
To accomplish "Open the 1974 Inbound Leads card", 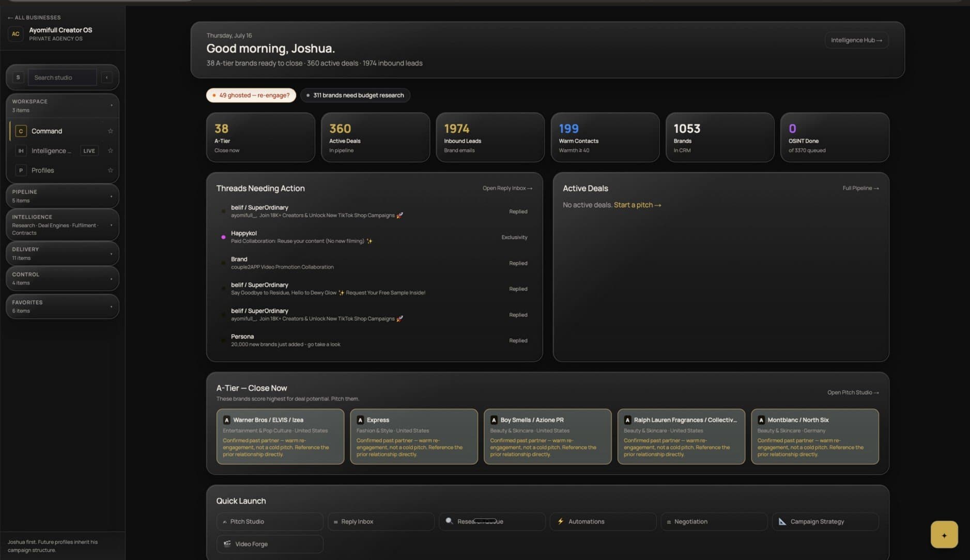I will click(x=490, y=137).
